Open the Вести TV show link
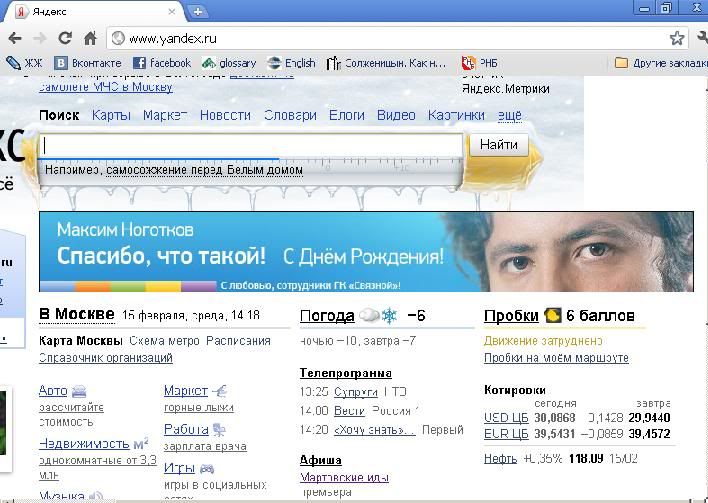This screenshot has height=503, width=708. 349,411
